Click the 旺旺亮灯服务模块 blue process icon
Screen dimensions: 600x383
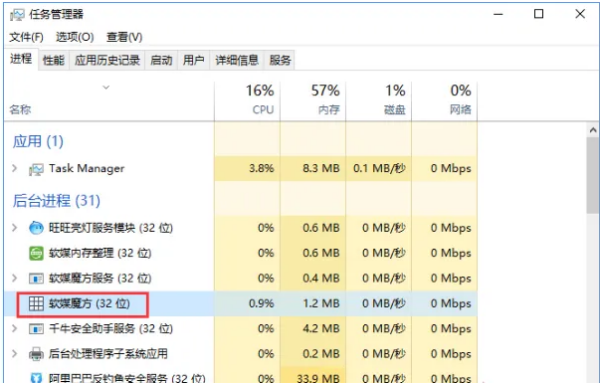click(36, 228)
